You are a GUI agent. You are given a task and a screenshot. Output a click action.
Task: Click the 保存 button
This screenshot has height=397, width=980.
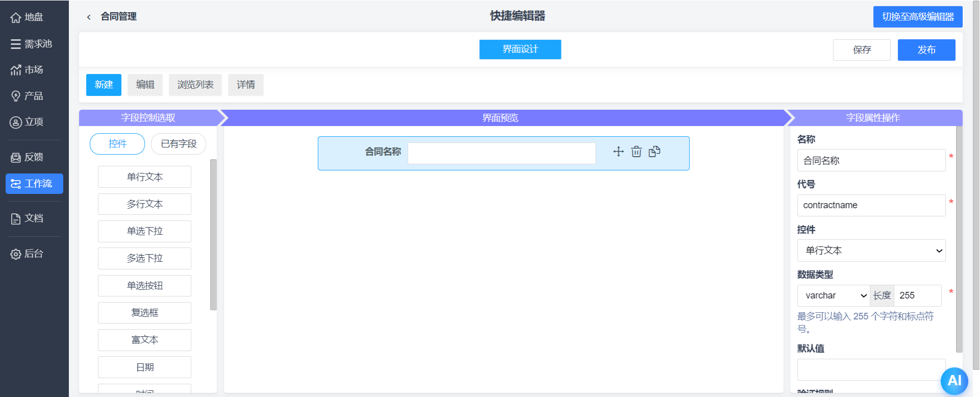click(x=862, y=50)
